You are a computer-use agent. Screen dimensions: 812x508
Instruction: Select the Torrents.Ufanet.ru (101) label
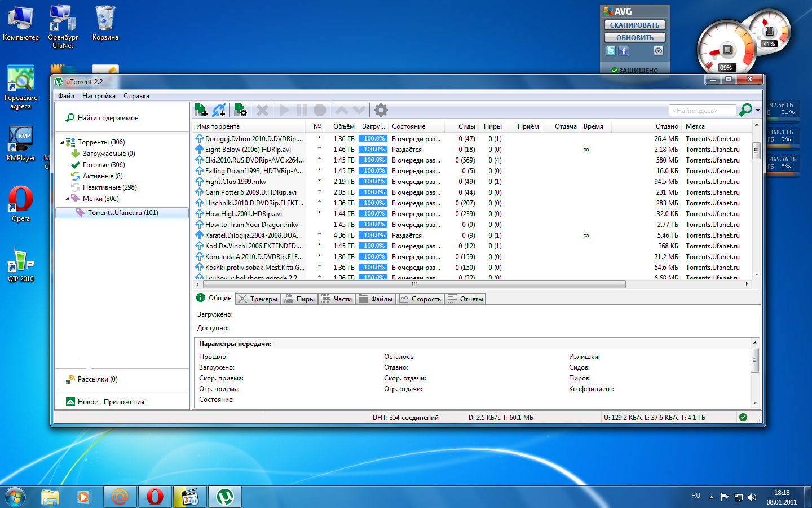pyautogui.click(x=122, y=213)
